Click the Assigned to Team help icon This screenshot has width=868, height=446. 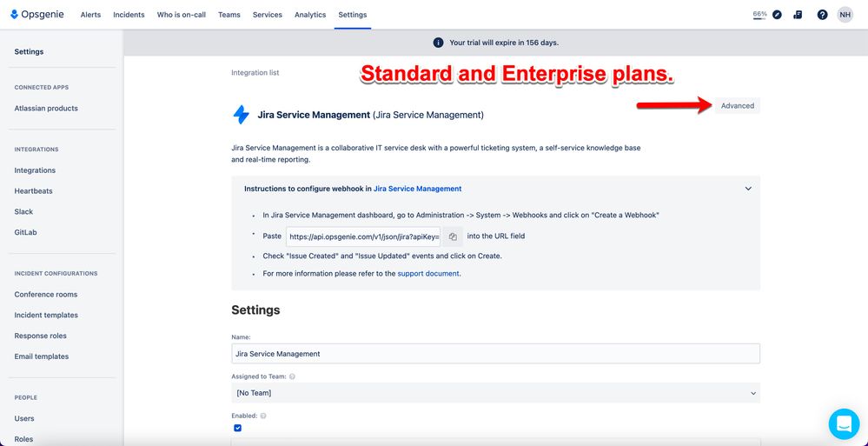pos(292,376)
